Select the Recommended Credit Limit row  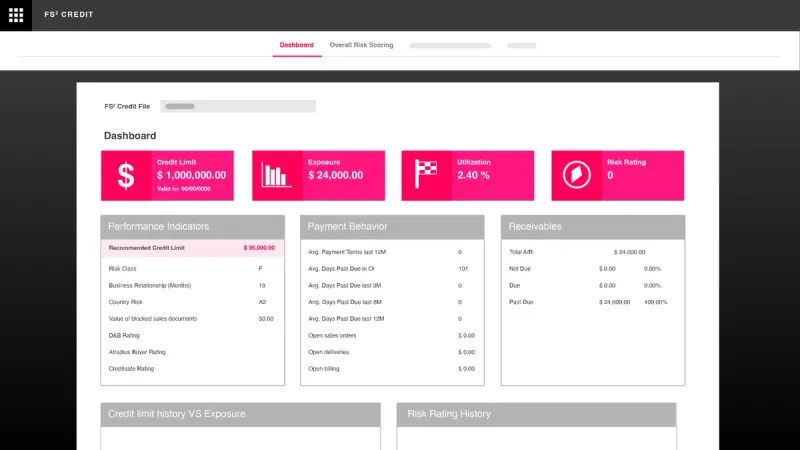[192, 248]
